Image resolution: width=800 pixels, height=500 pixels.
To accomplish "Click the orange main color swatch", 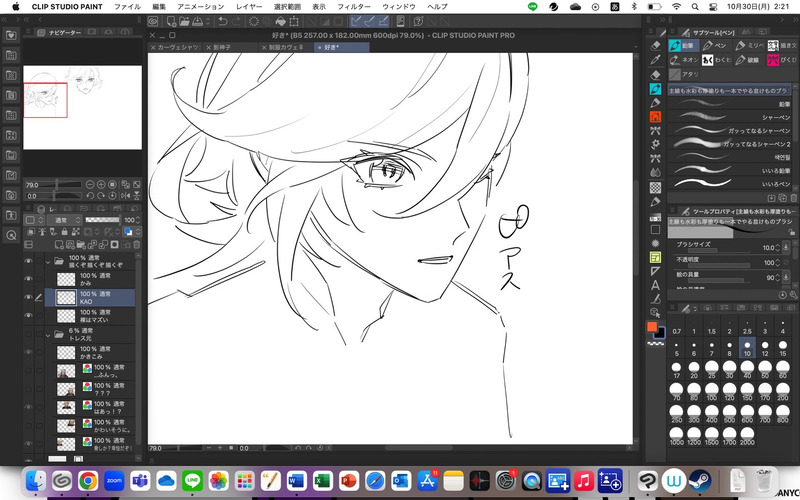I will click(x=652, y=327).
